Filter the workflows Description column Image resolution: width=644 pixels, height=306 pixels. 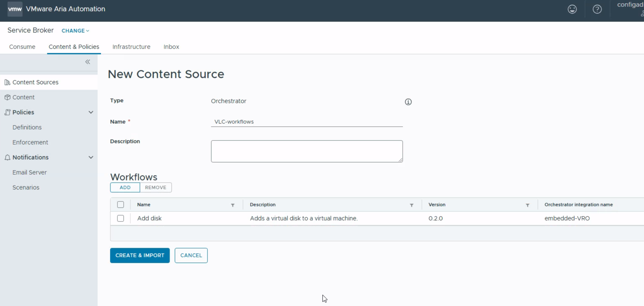click(411, 205)
